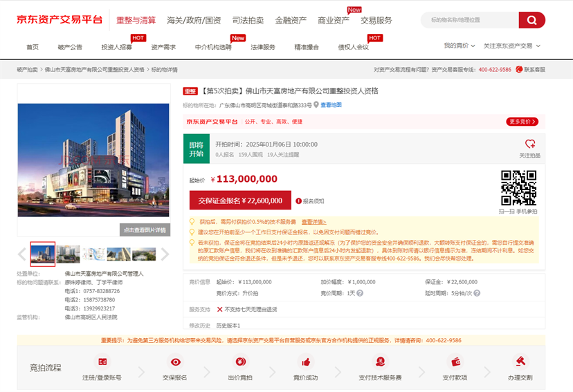Click the yuan coin icon for 出价竞拍
Image resolution: width=573 pixels, height=392 pixels.
pos(240,362)
